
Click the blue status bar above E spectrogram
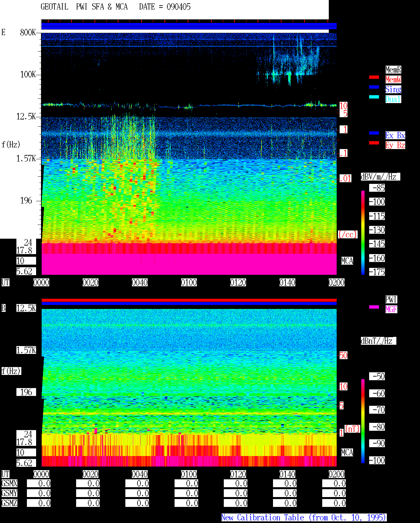click(x=189, y=26)
